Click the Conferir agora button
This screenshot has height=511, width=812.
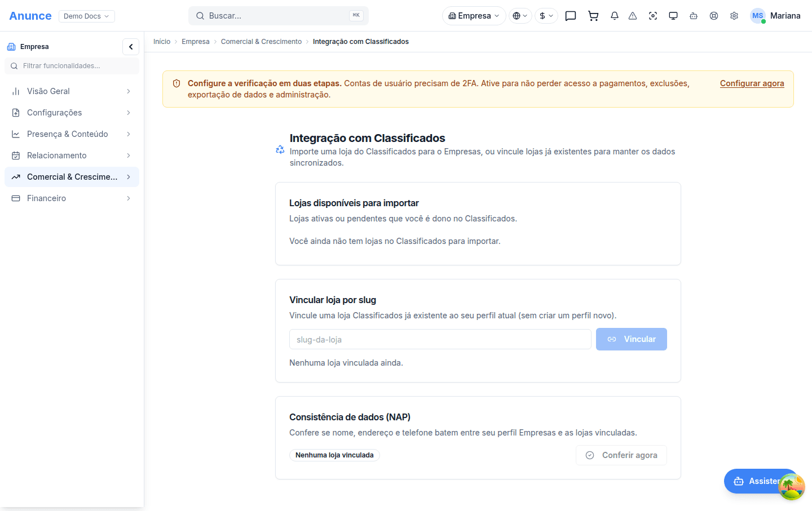pos(621,455)
